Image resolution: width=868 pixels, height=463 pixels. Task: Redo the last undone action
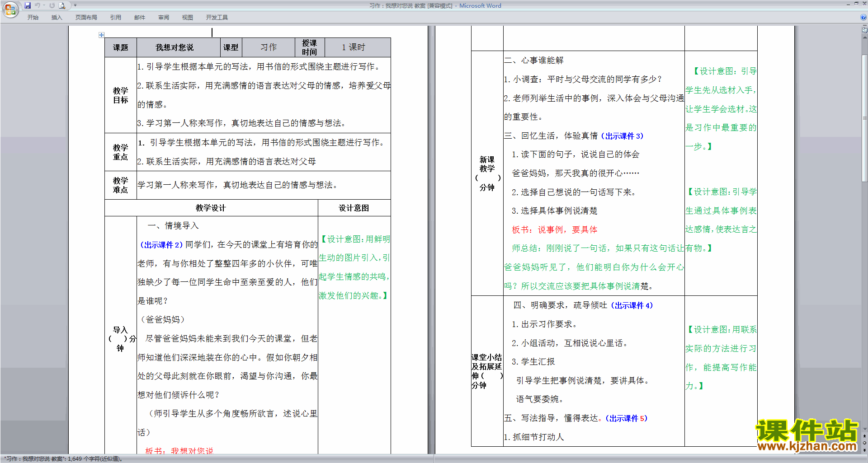[52, 5]
